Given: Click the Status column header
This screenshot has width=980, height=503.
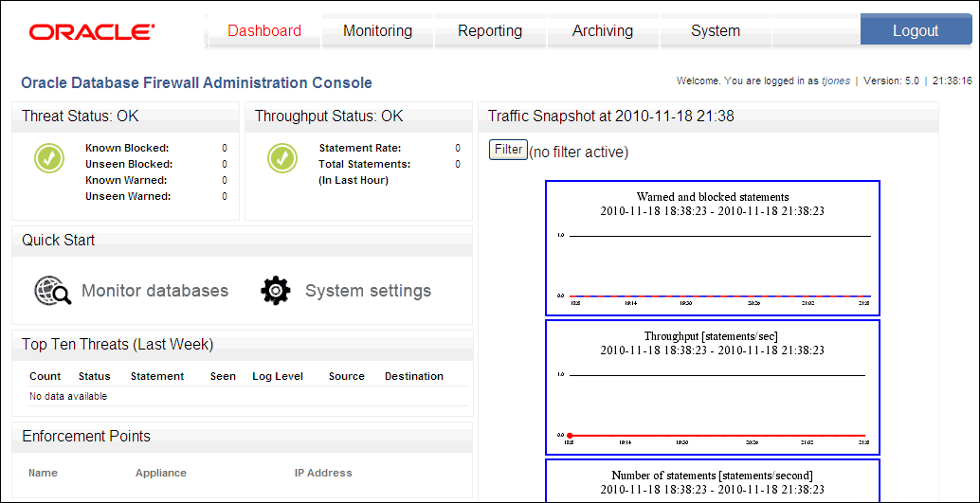Looking at the screenshot, I should [x=95, y=376].
